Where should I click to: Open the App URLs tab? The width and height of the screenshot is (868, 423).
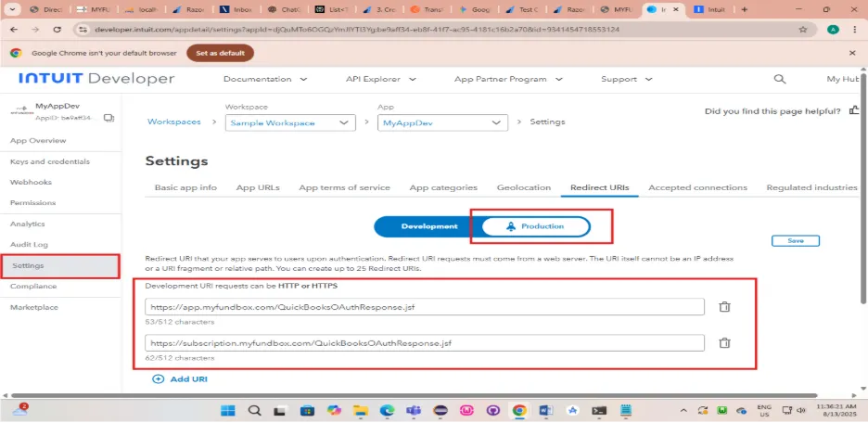click(x=258, y=187)
